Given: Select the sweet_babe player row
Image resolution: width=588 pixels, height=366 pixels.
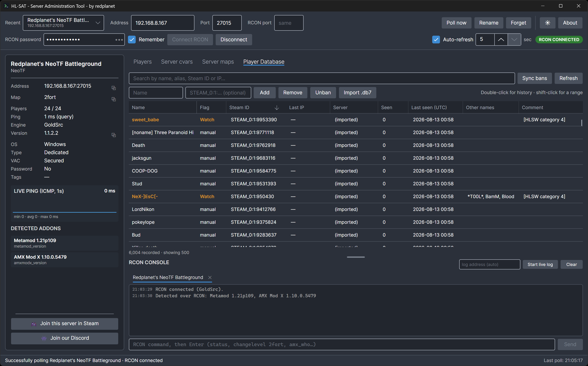Looking at the screenshot, I should pos(356,119).
